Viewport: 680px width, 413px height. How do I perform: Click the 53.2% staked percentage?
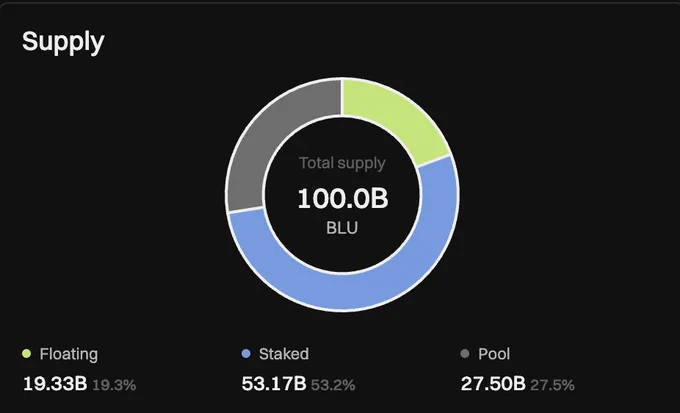333,385
